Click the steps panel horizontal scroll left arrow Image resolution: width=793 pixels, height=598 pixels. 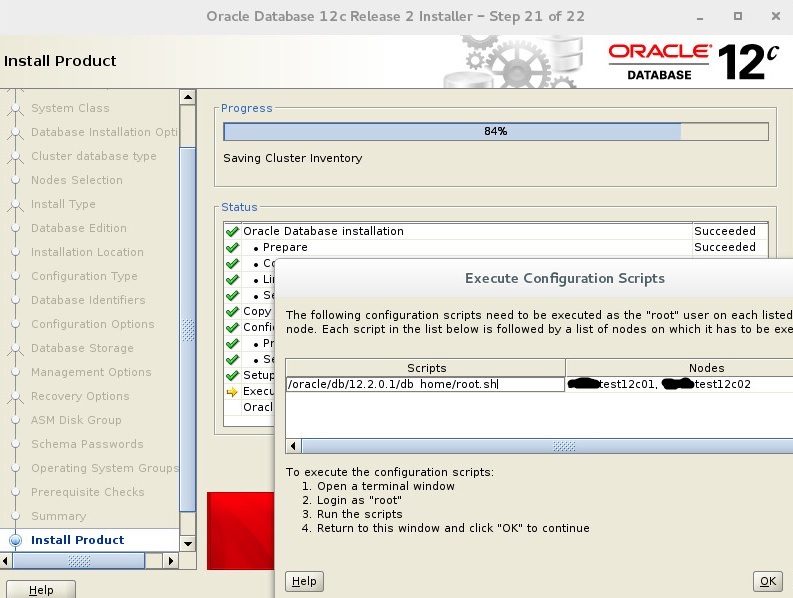(6, 561)
